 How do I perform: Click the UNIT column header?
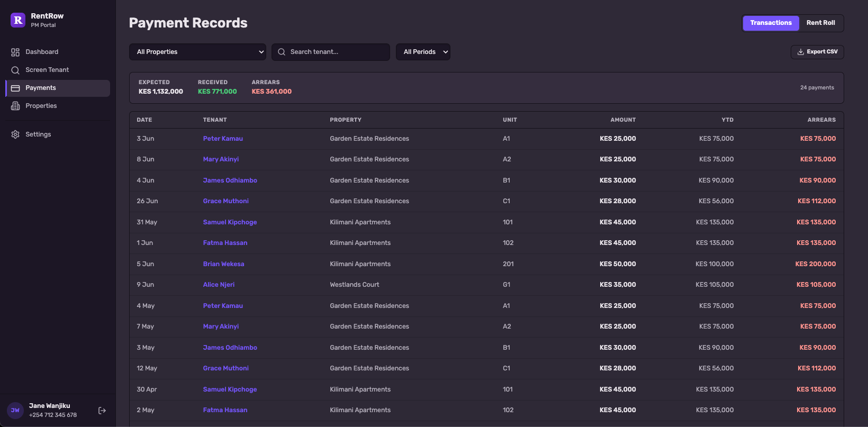(x=510, y=120)
